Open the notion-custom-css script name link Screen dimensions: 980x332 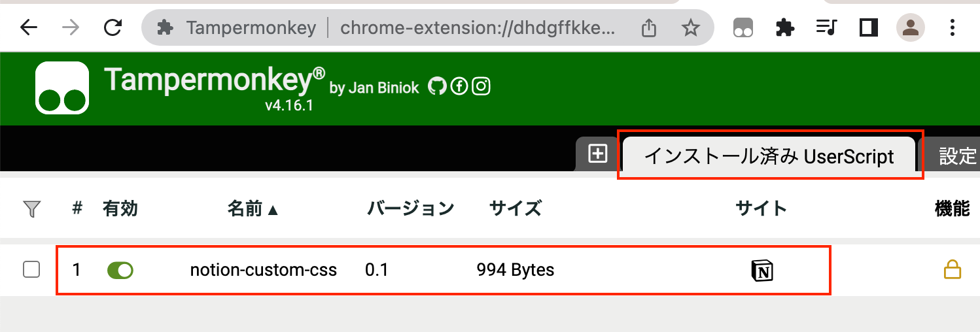click(x=264, y=269)
